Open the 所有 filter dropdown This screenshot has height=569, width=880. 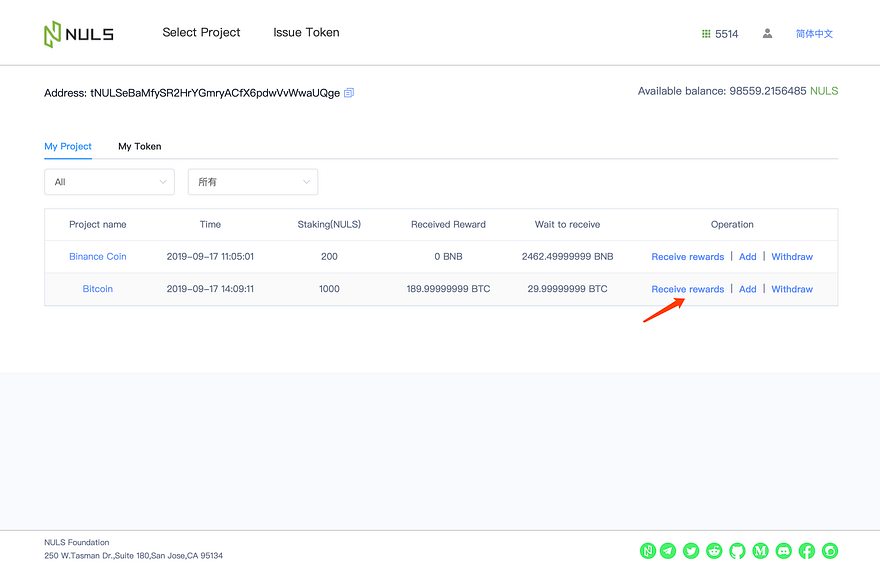pyautogui.click(x=253, y=182)
